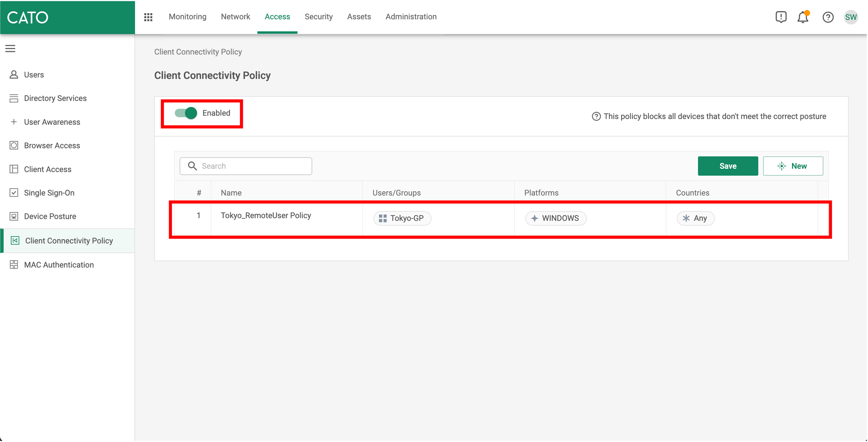Viewport: 868px width, 442px height.
Task: Open Single Sign-On sidebar item
Action: (67, 193)
